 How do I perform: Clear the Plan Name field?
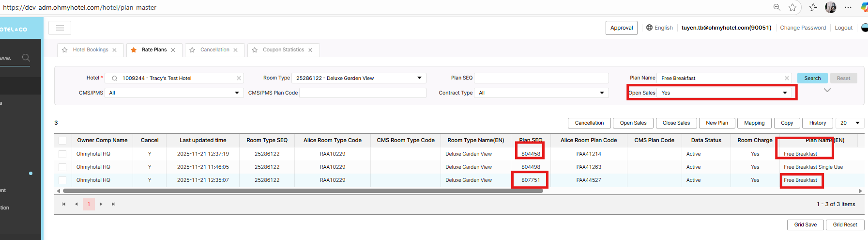pyautogui.click(x=787, y=78)
